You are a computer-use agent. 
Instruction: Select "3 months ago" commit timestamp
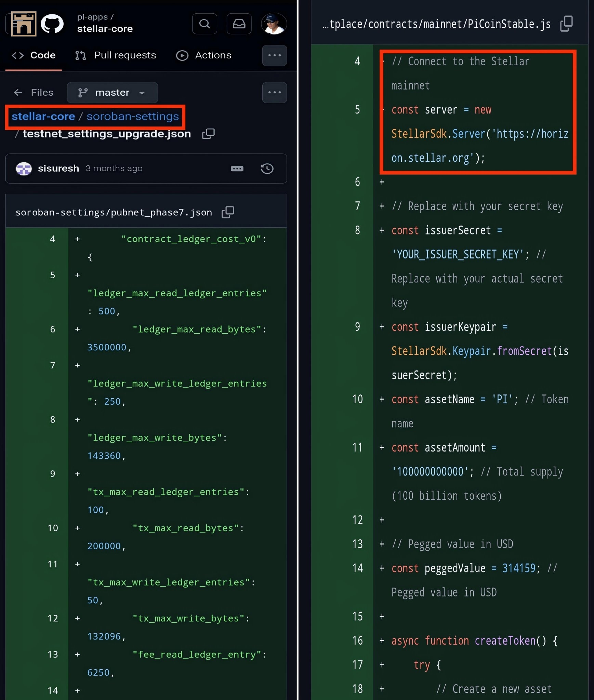tap(114, 169)
